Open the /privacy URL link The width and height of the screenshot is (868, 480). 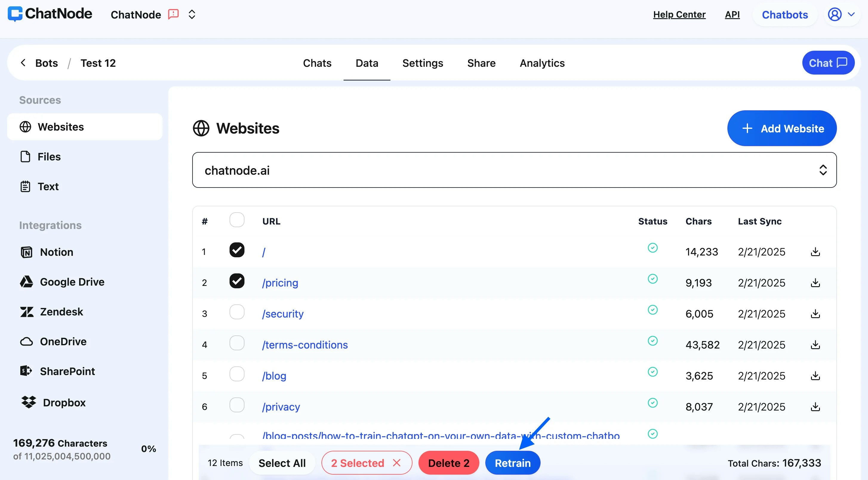pos(281,407)
